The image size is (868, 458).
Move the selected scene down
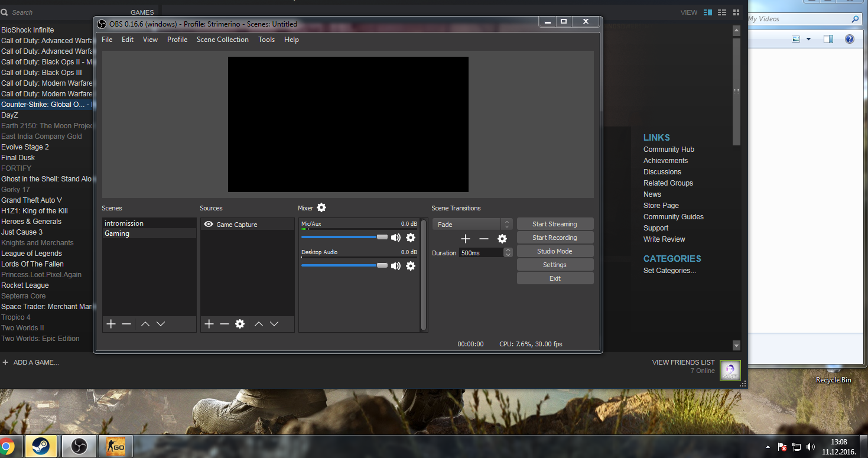161,324
